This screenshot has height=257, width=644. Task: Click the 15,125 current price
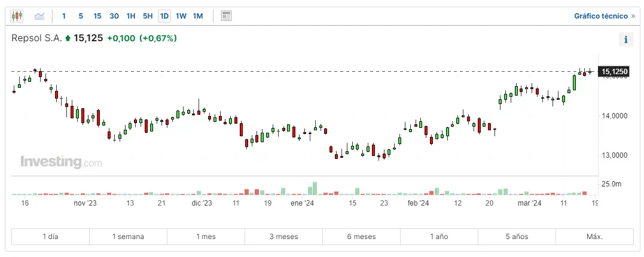click(x=88, y=38)
